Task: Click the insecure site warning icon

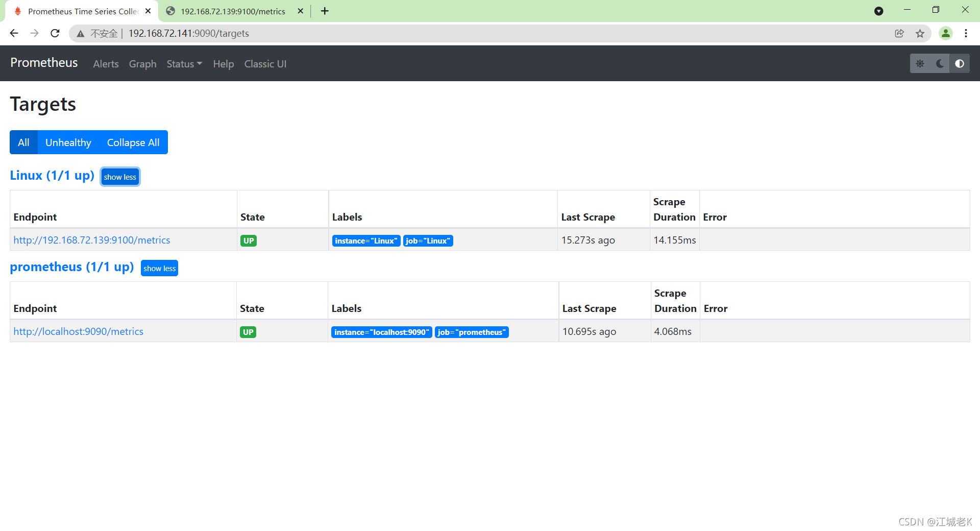Action: point(81,34)
